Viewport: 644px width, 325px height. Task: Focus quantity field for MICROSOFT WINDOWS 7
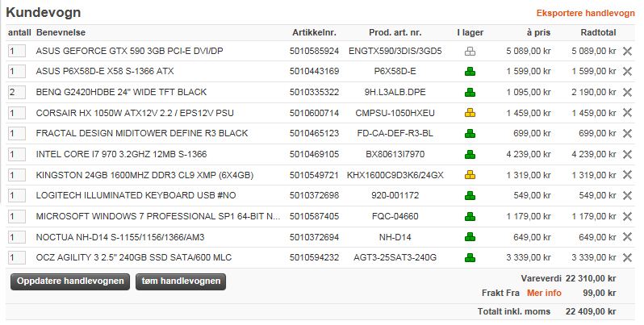tap(17, 216)
